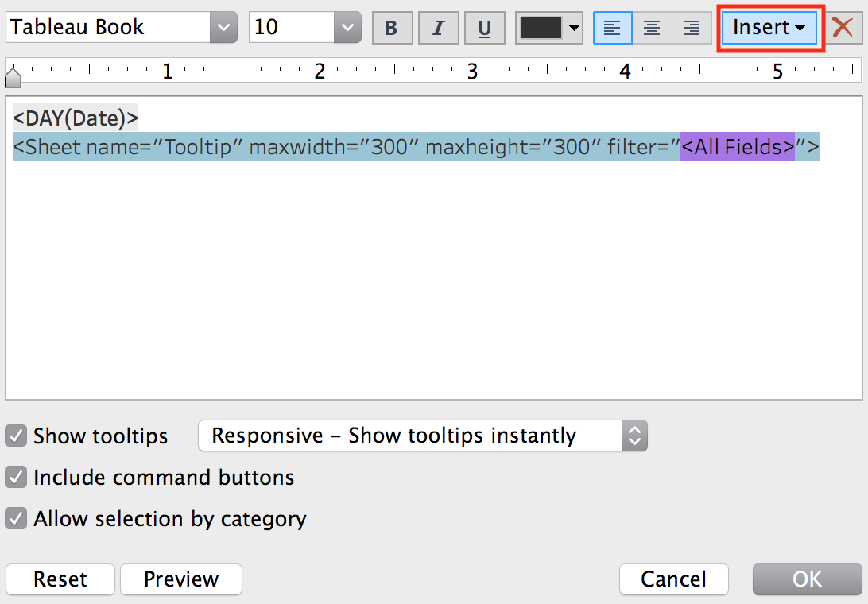Click the Preview button
This screenshot has width=868, height=604.
point(180,579)
